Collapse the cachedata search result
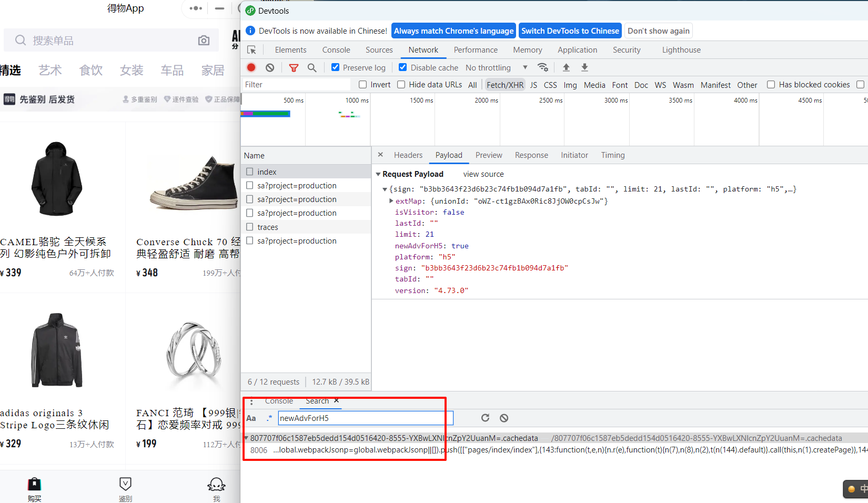The image size is (868, 503). (x=246, y=438)
